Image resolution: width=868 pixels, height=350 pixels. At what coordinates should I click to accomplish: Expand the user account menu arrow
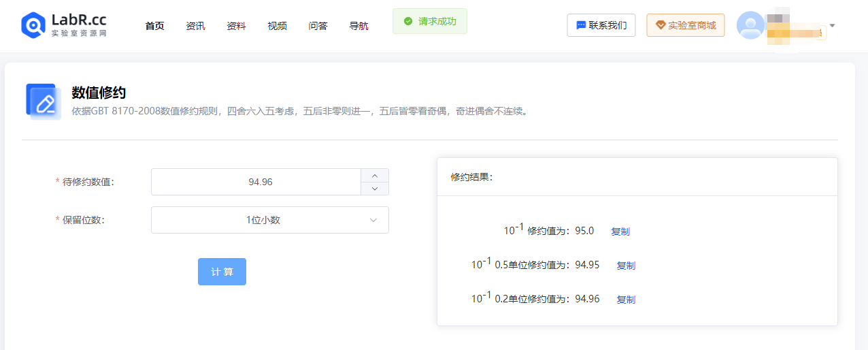point(832,26)
